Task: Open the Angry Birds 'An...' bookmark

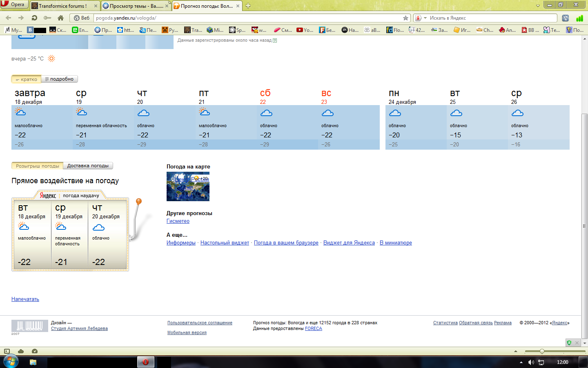Action: click(x=507, y=30)
